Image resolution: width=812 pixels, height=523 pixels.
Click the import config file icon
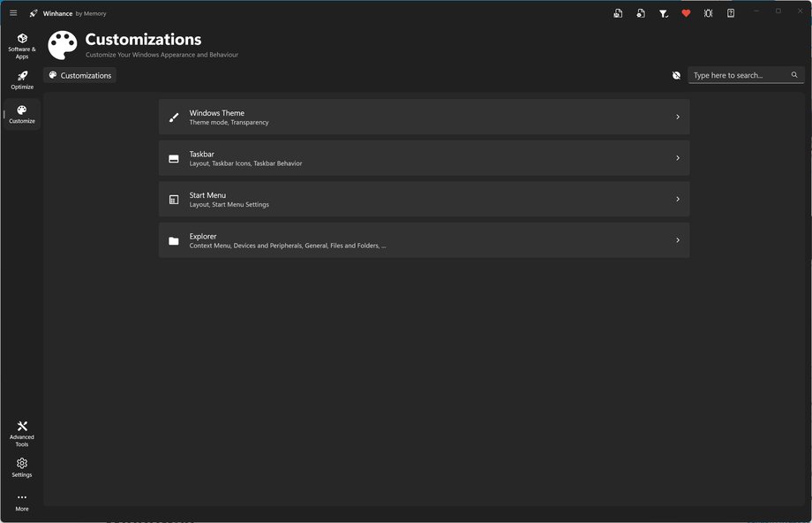coord(641,13)
